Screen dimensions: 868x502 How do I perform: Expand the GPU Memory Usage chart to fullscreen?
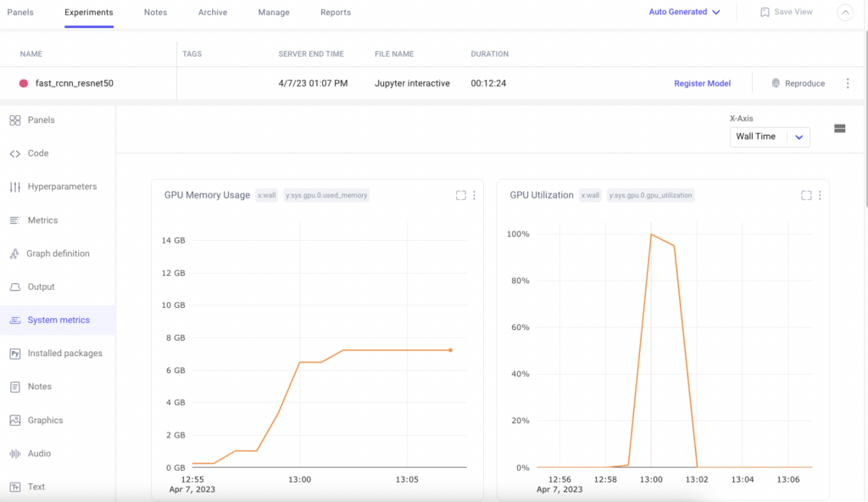[x=460, y=195]
